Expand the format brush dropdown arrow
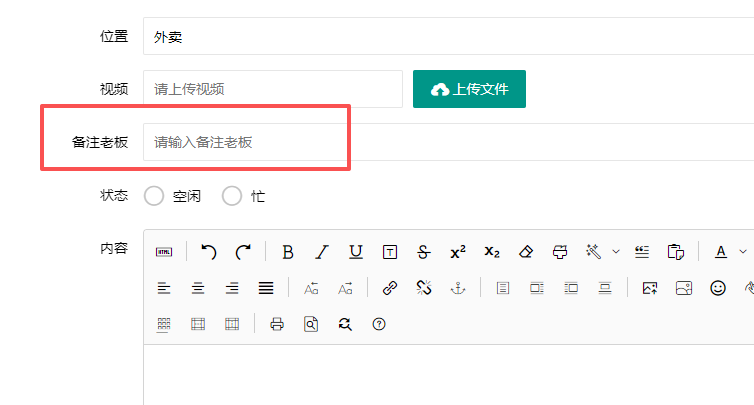Image resolution: width=754 pixels, height=405 pixels. click(x=616, y=252)
